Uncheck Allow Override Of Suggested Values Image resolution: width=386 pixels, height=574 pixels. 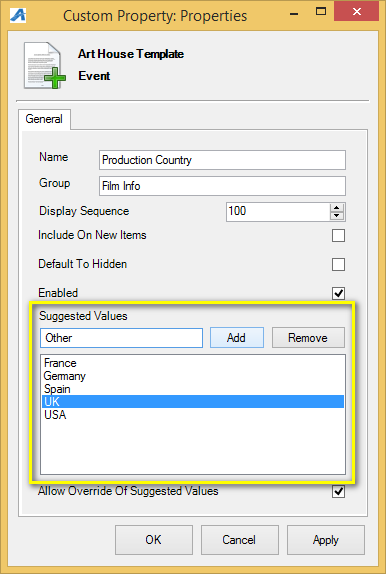(x=338, y=491)
